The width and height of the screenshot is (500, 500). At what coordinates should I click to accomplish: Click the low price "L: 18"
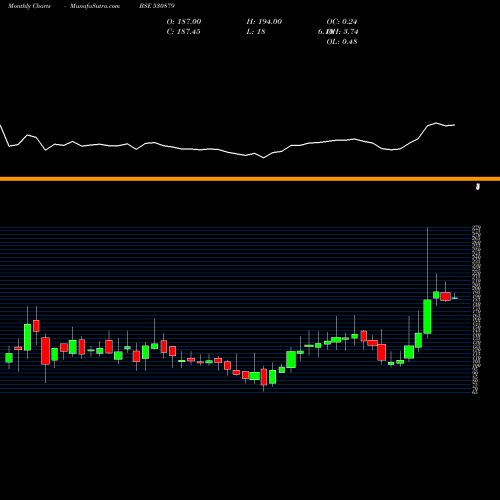click(x=256, y=32)
